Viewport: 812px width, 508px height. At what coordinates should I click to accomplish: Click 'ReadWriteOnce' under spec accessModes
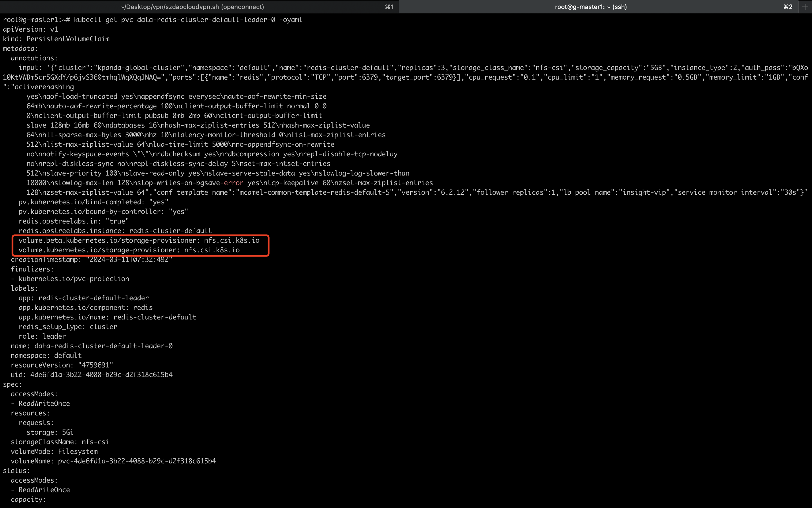[x=44, y=404]
